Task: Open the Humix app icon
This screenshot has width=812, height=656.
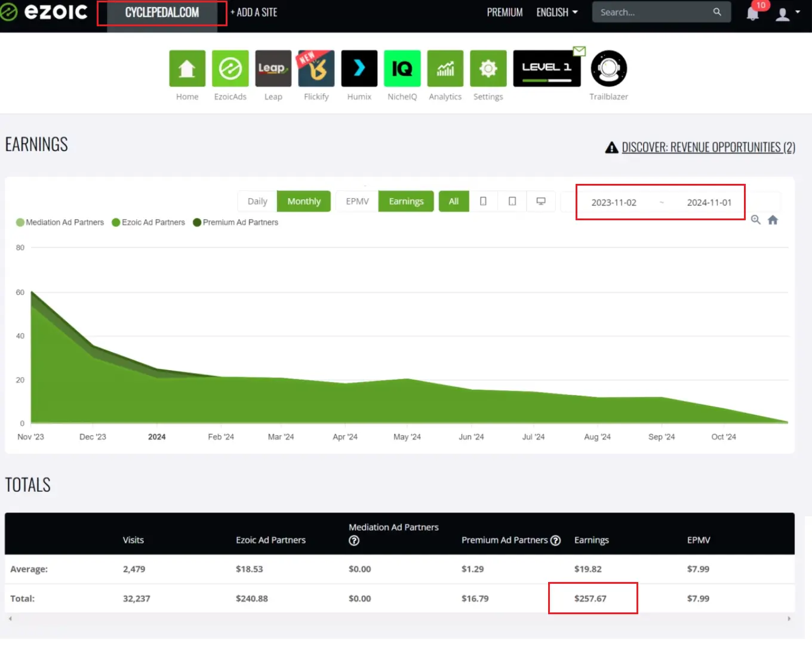Action: 359,69
